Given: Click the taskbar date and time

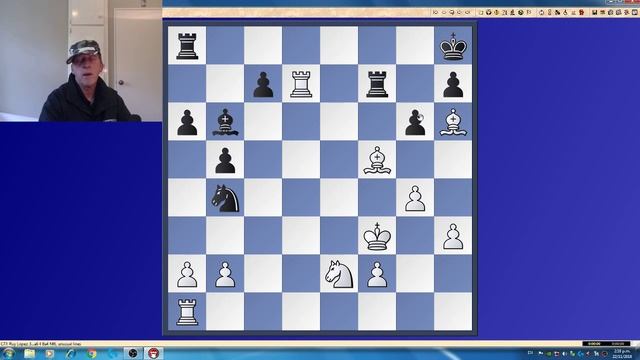Looking at the screenshot, I should click(x=622, y=354).
